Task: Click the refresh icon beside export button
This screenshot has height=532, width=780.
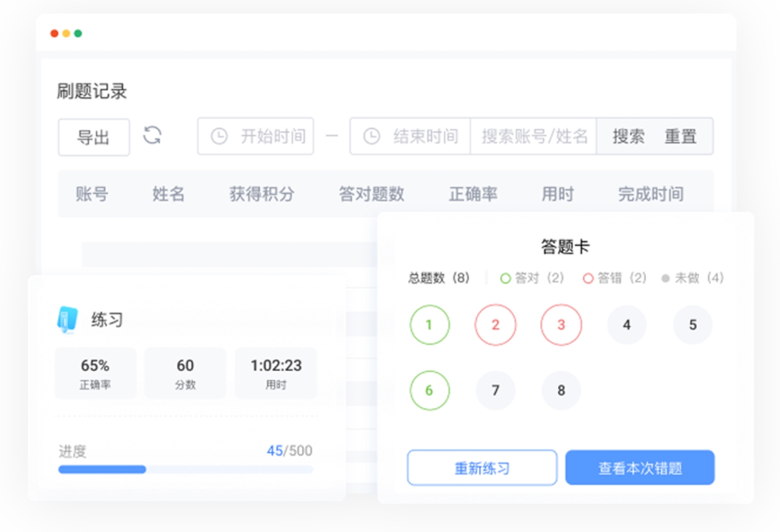Action: tap(152, 135)
